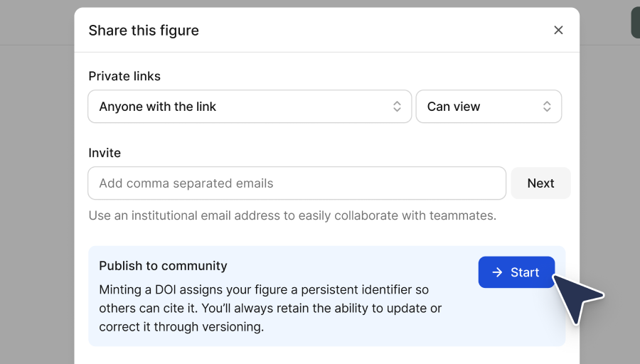Image resolution: width=640 pixels, height=364 pixels.
Task: Expand the Can view permission dropdown
Action: pyautogui.click(x=489, y=107)
